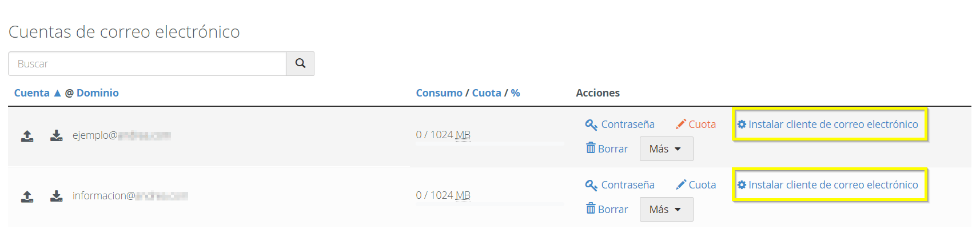Image resolution: width=980 pixels, height=249 pixels.
Task: Click the trash Borrar icon for informacion
Action: (591, 208)
